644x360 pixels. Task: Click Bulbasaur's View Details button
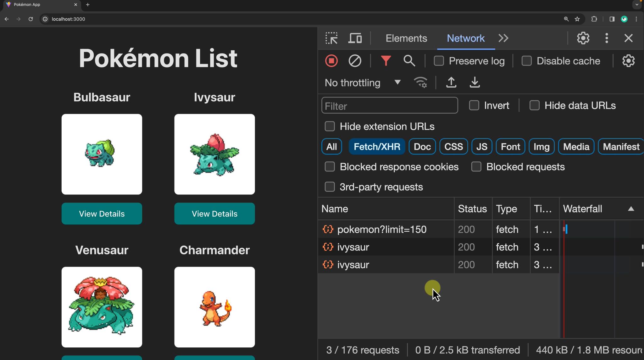pos(102,214)
